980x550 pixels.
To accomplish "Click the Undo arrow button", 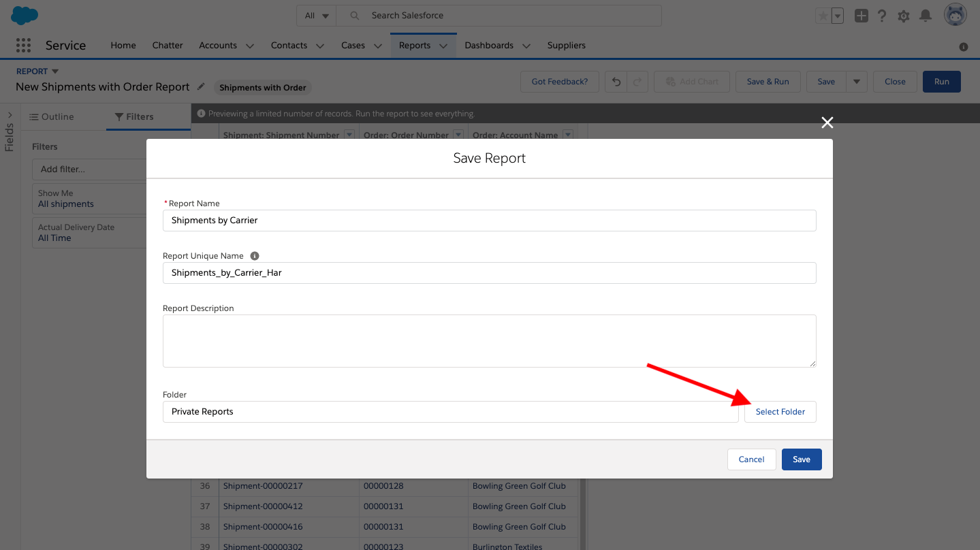I will click(x=616, y=82).
